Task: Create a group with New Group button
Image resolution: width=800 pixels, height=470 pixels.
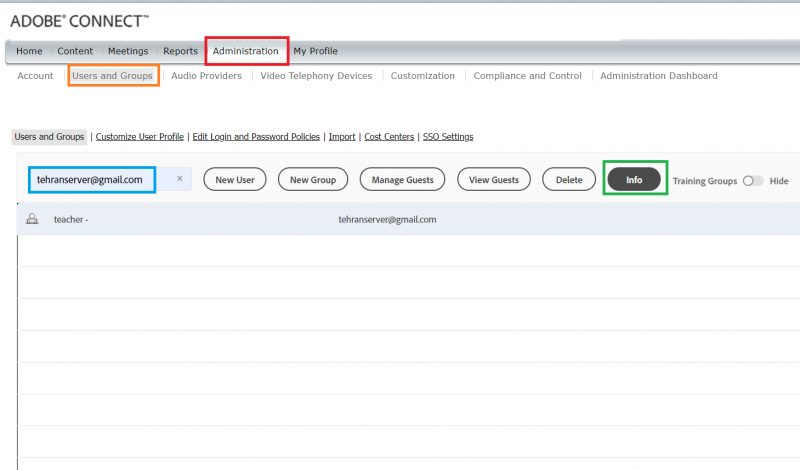Action: 313,180
